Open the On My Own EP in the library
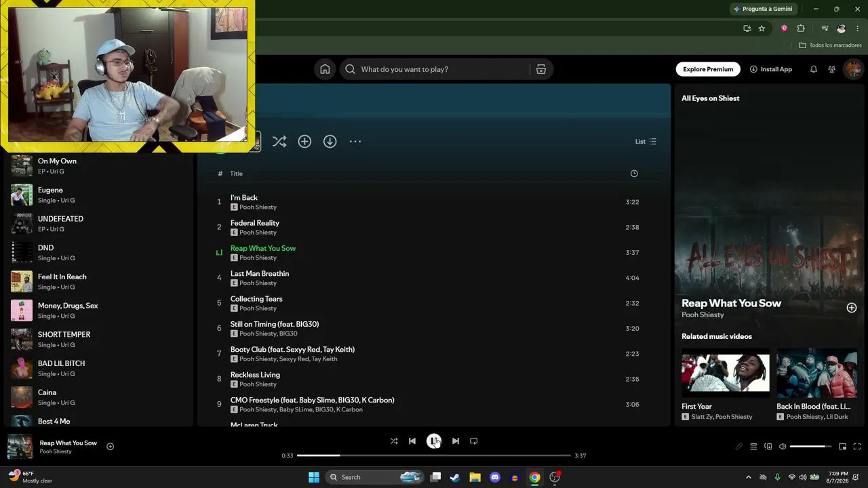 click(x=98, y=166)
